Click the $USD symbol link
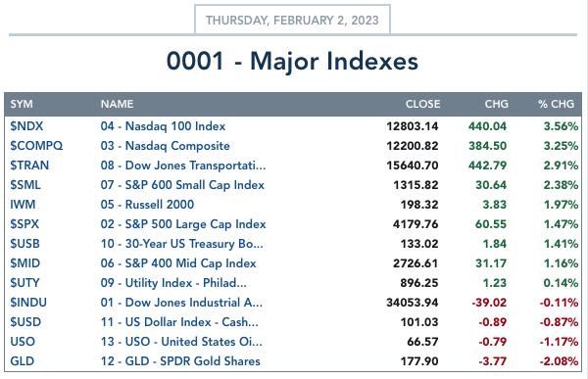The image size is (588, 379). [x=25, y=322]
